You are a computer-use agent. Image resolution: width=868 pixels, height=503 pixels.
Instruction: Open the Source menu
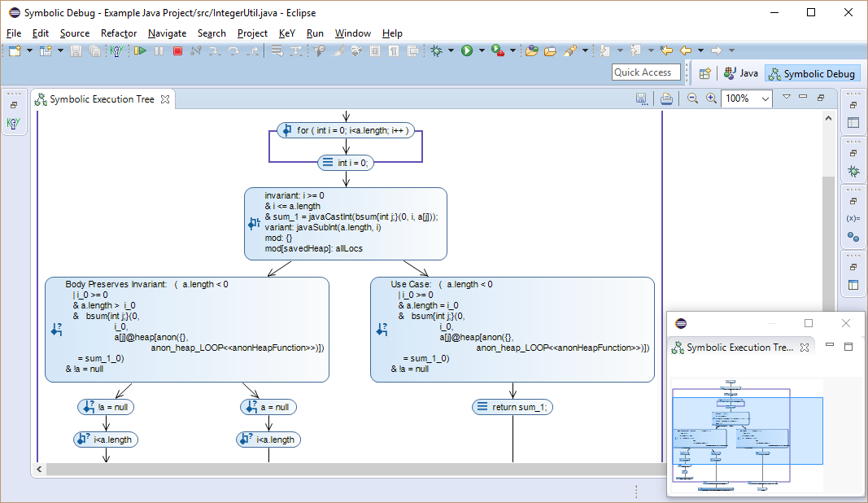(75, 33)
